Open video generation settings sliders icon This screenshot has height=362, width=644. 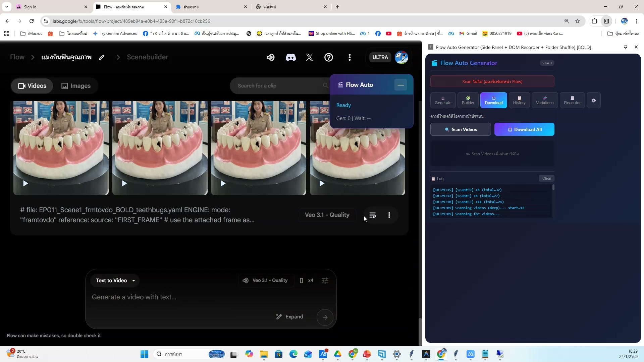[325, 281]
